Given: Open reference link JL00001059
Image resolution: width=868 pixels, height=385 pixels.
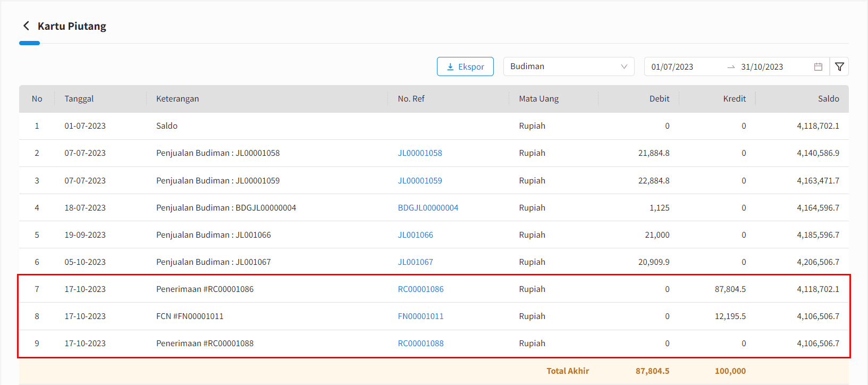Looking at the screenshot, I should pyautogui.click(x=420, y=181).
